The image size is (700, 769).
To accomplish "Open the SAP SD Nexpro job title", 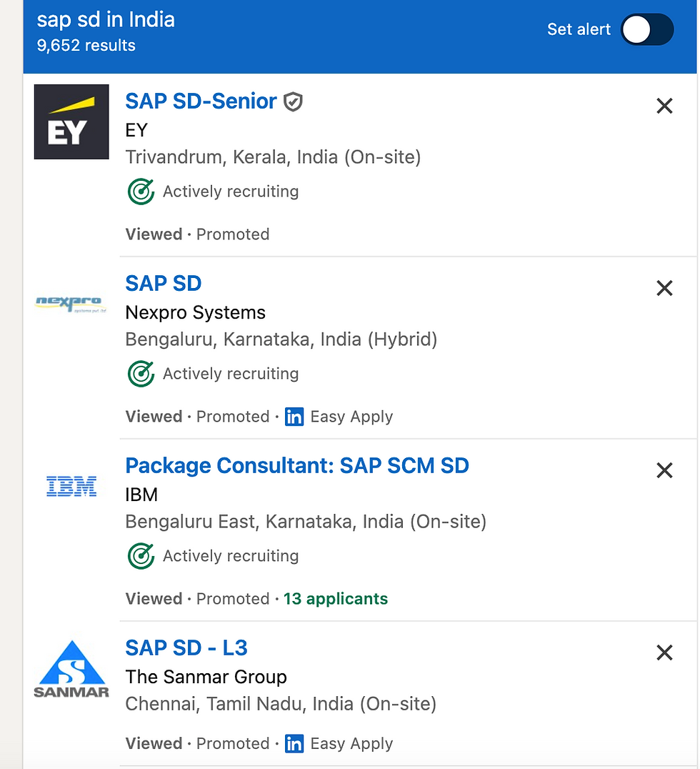I will click(164, 284).
